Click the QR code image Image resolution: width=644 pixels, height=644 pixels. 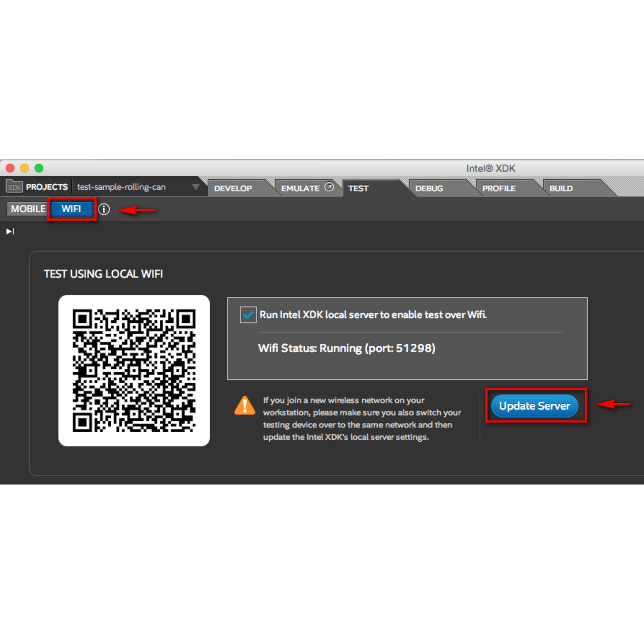coord(134,371)
